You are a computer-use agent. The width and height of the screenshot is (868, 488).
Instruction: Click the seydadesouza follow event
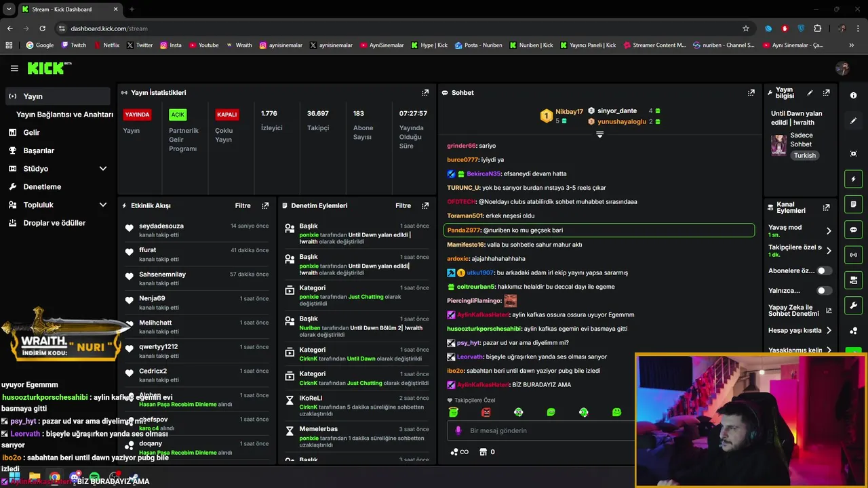[197, 230]
